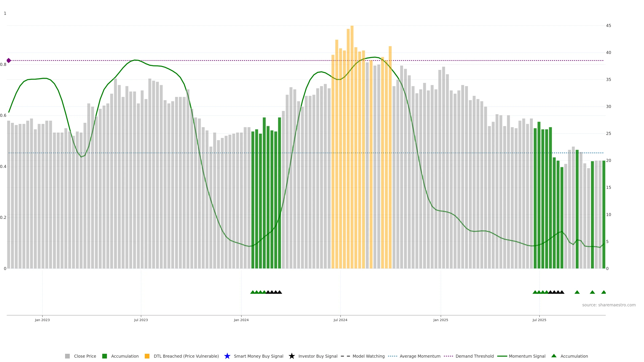The image size is (644, 362).
Task: Click the purple diamond marker on Demand Threshold line
Action: click(x=9, y=61)
